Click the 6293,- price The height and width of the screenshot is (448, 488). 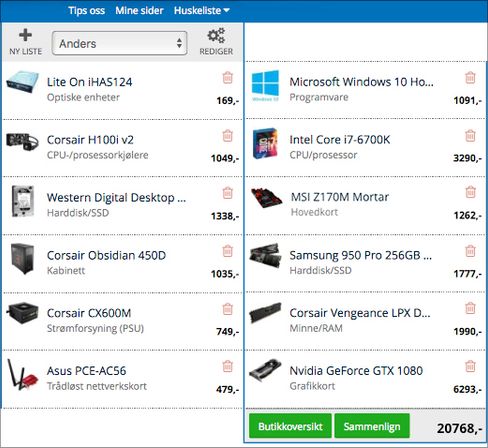click(x=467, y=389)
